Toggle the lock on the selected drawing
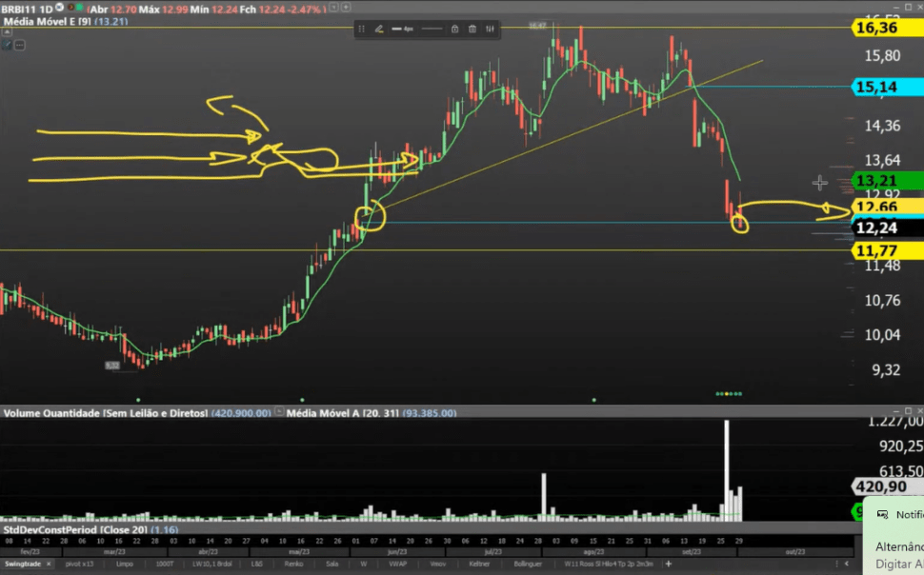The height and width of the screenshot is (575, 924). click(x=455, y=29)
